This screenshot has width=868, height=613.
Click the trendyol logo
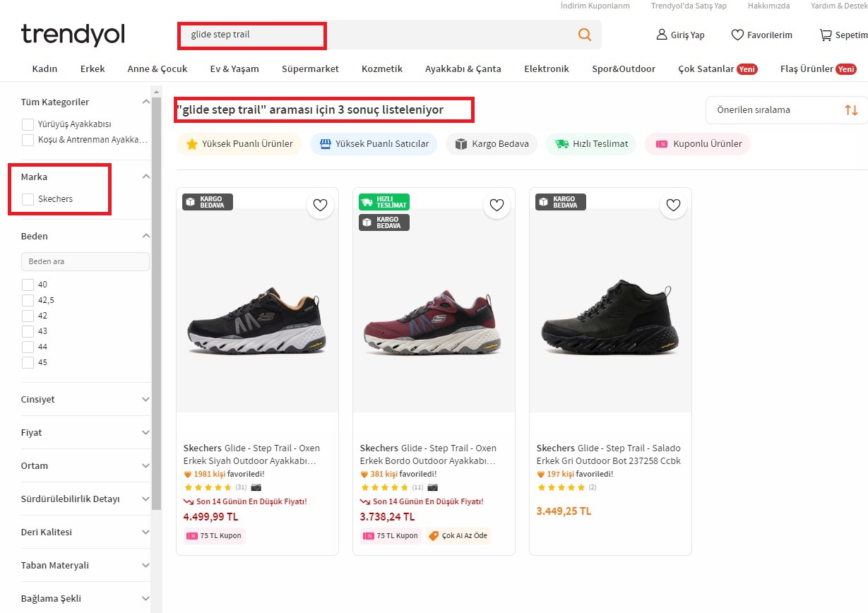tap(73, 35)
